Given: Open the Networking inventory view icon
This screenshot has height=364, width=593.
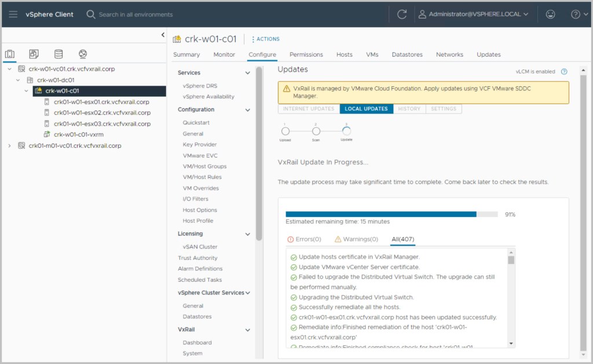Looking at the screenshot, I should click(x=83, y=54).
